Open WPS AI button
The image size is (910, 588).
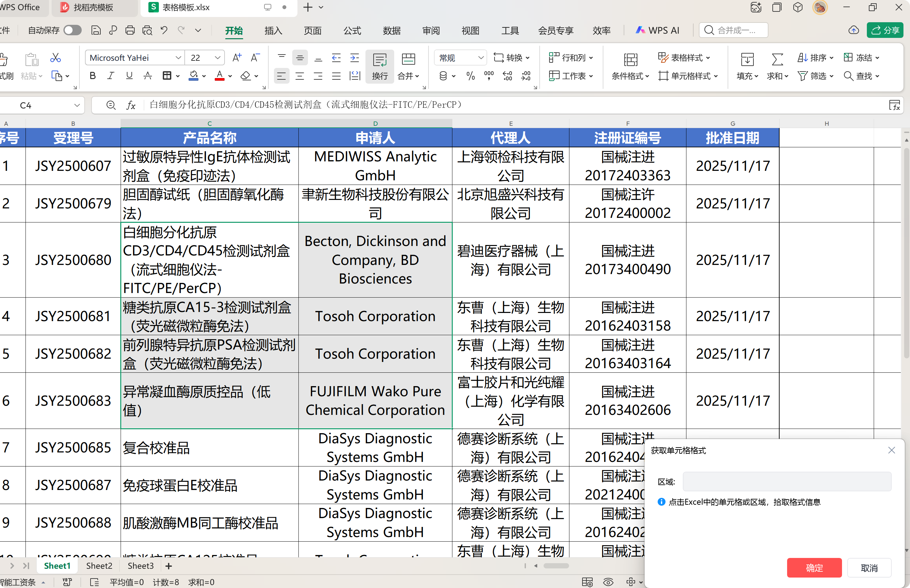[657, 30]
